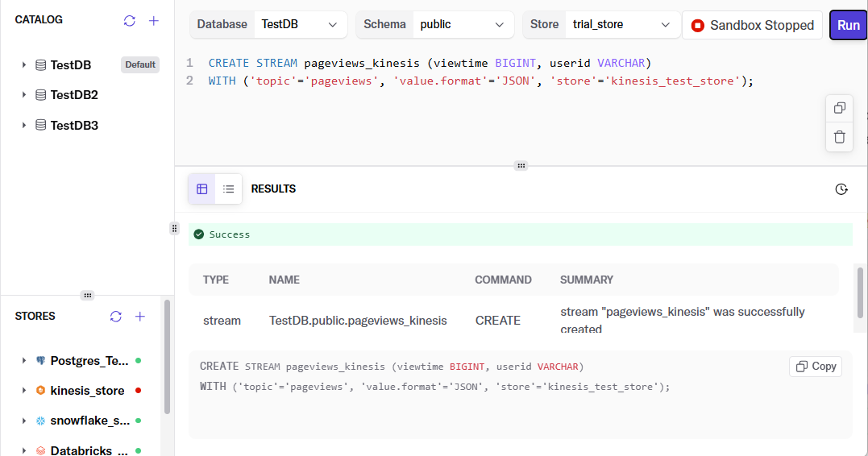Screen dimensions: 868x456
Task: Switch results to table view
Action: point(202,189)
